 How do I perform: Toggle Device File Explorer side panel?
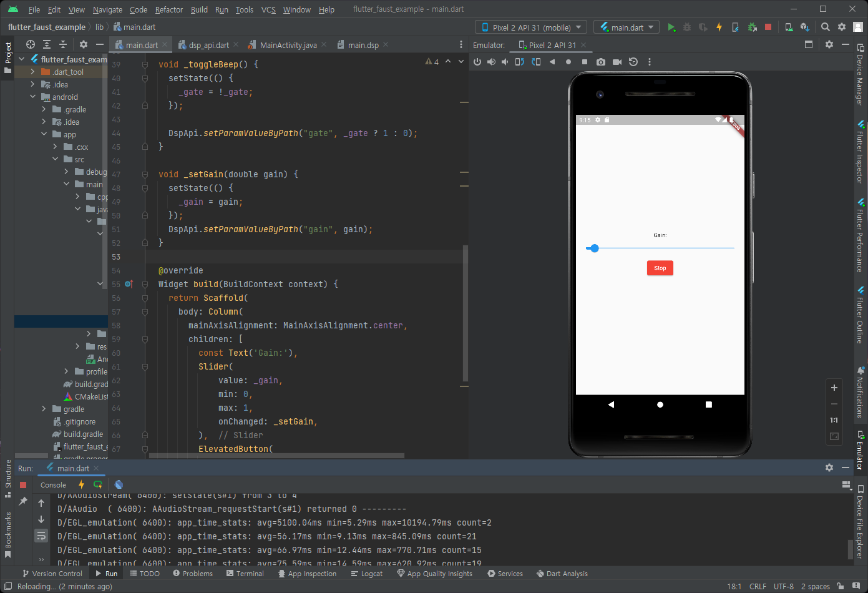point(861,521)
